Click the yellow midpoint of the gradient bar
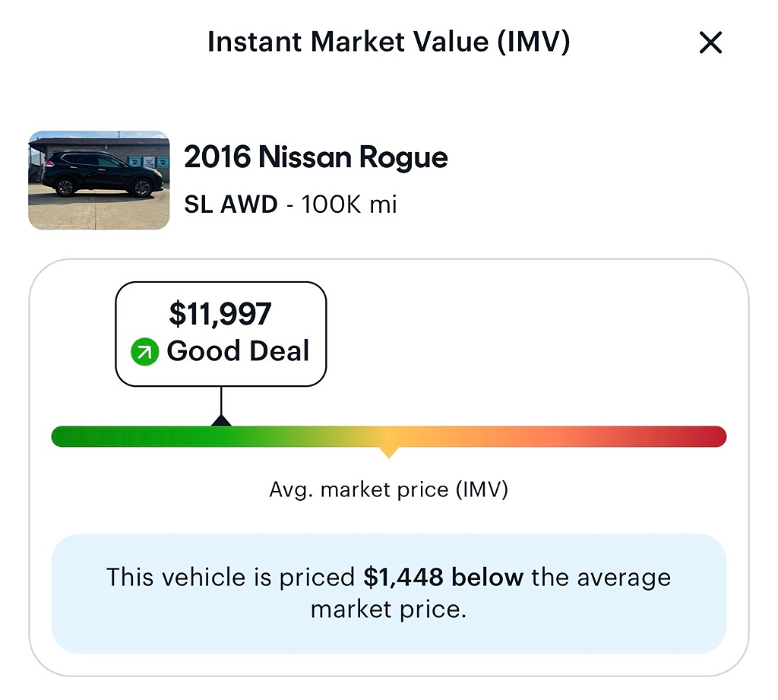Viewport: 778px width, 700px height. pos(389,436)
